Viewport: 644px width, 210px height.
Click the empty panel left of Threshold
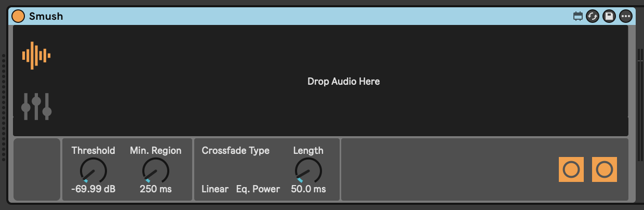pos(37,169)
